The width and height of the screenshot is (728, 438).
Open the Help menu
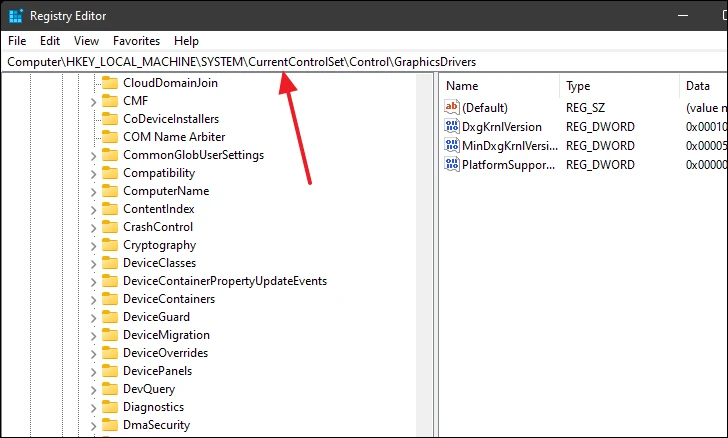pos(186,41)
